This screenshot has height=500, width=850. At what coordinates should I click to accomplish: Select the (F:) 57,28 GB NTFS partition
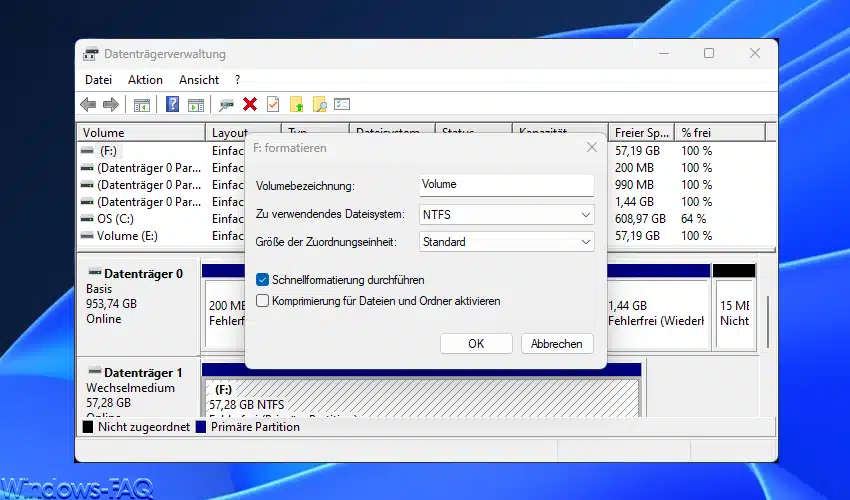click(x=422, y=398)
